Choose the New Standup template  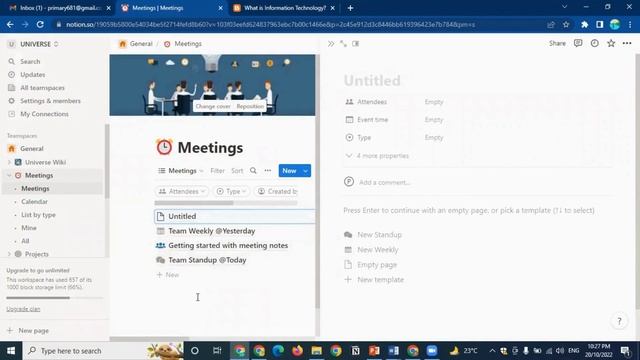coord(379,235)
